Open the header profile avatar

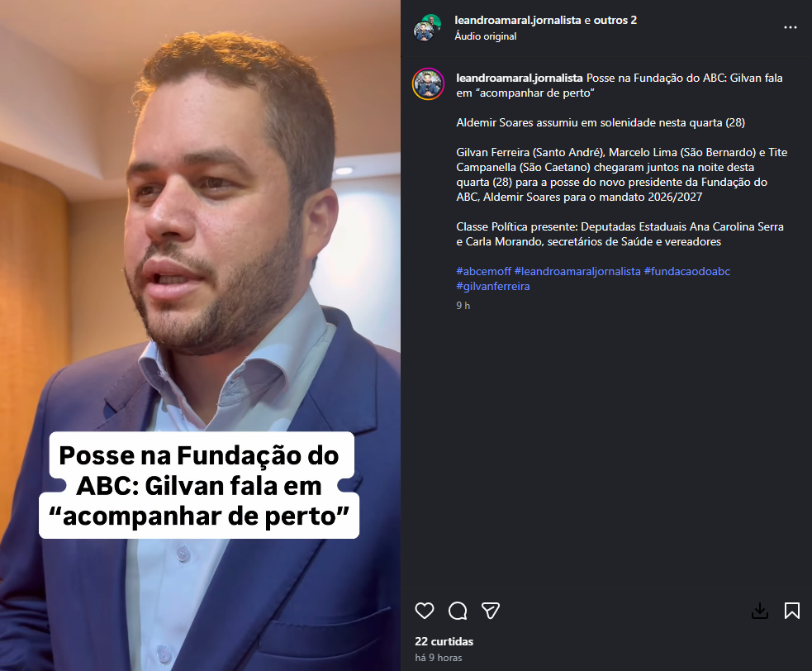tap(427, 28)
